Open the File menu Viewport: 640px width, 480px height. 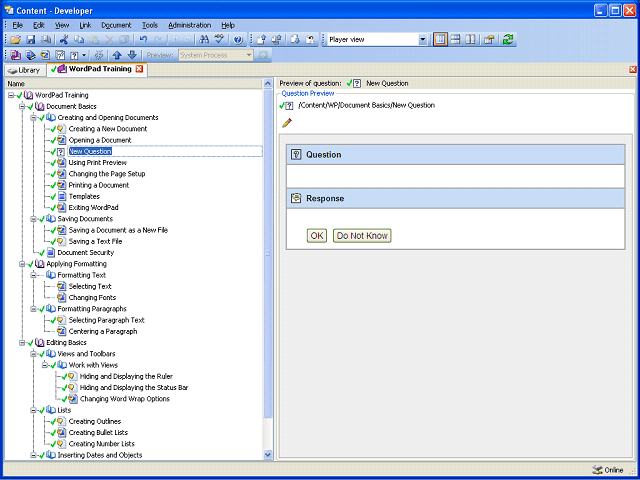click(18, 25)
